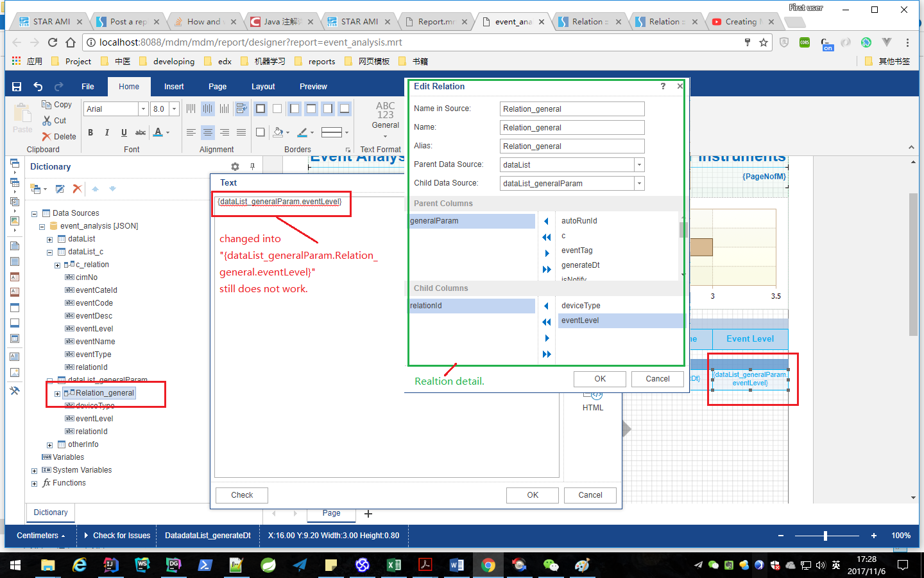The image size is (924, 578).
Task: Toggle Italic formatting
Action: click(107, 132)
